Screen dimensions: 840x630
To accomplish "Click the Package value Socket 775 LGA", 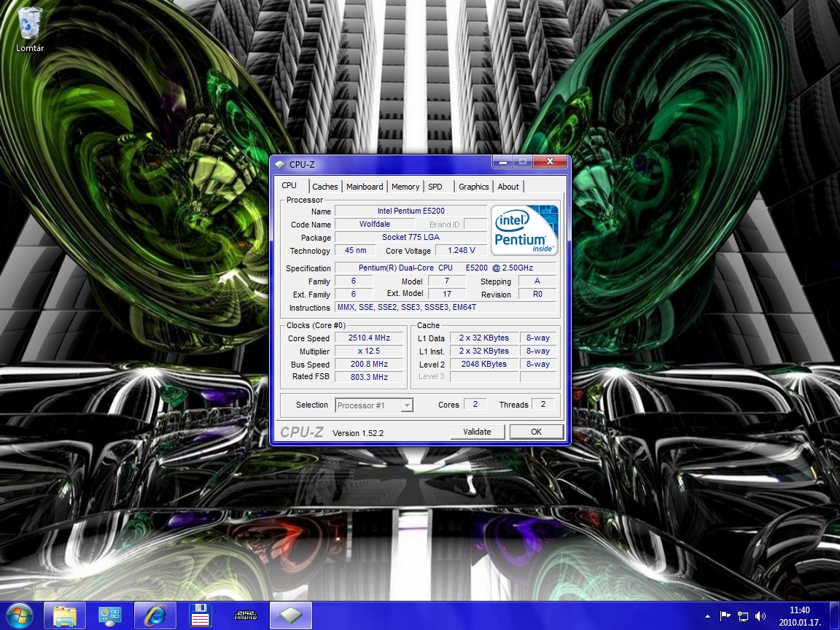I will (411, 237).
